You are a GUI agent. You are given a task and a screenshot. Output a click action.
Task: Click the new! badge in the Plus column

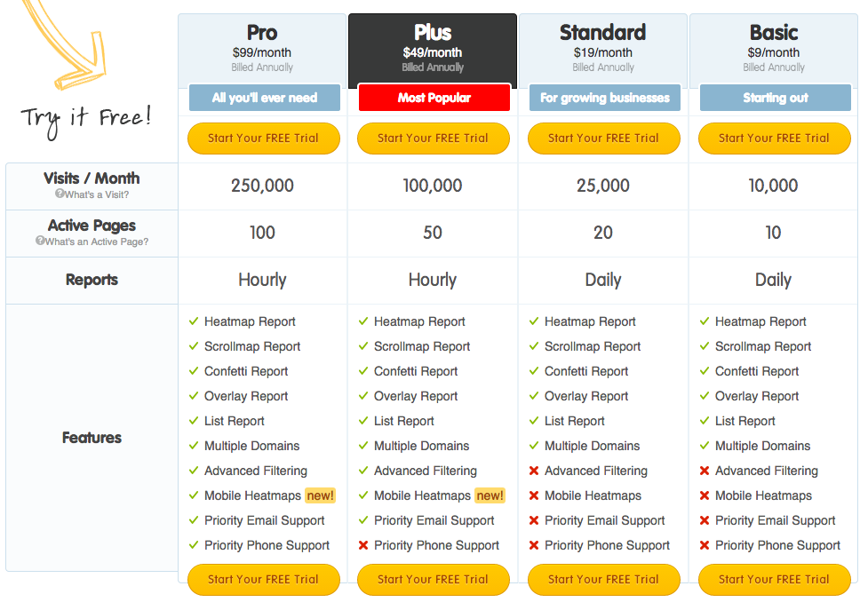pyautogui.click(x=490, y=495)
